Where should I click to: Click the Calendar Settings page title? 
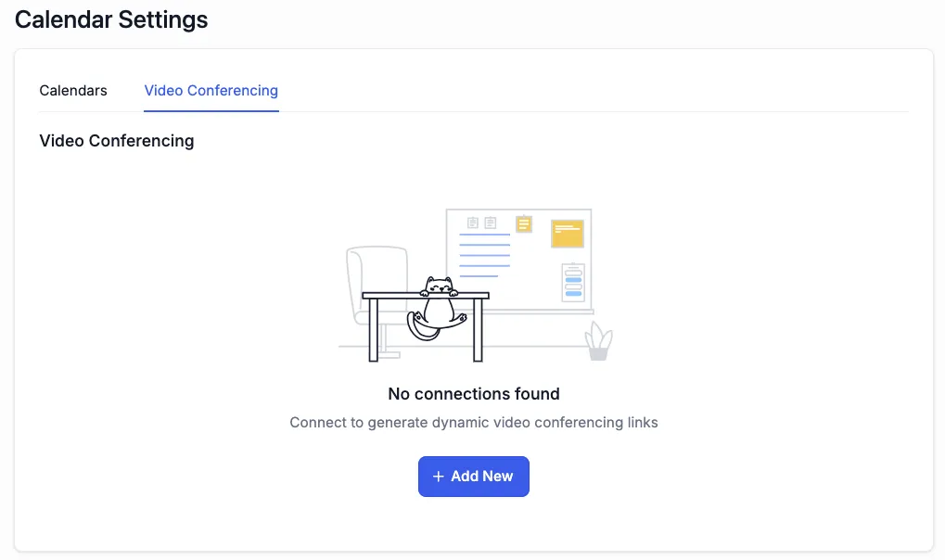point(111,19)
